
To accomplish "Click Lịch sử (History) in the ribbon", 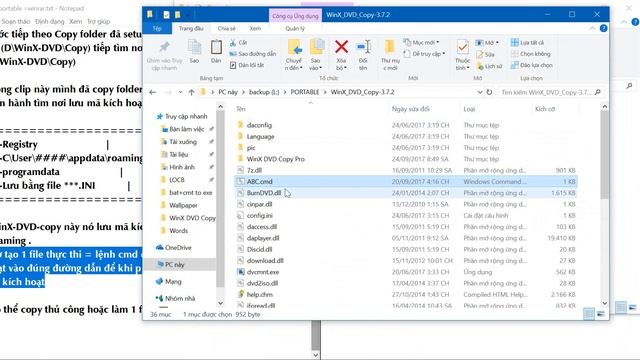I will pyautogui.click(x=489, y=66).
